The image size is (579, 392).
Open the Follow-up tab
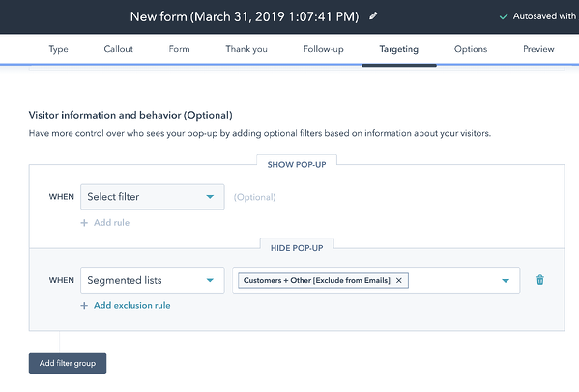click(x=323, y=49)
